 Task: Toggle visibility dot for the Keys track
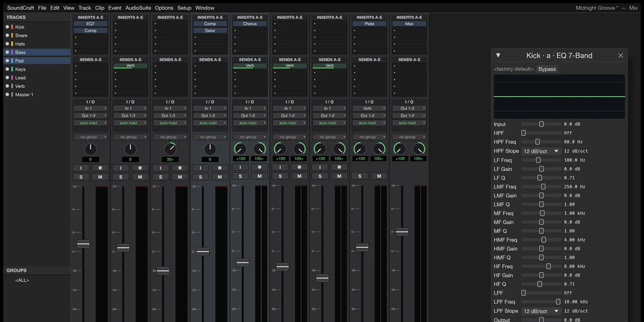click(7, 69)
